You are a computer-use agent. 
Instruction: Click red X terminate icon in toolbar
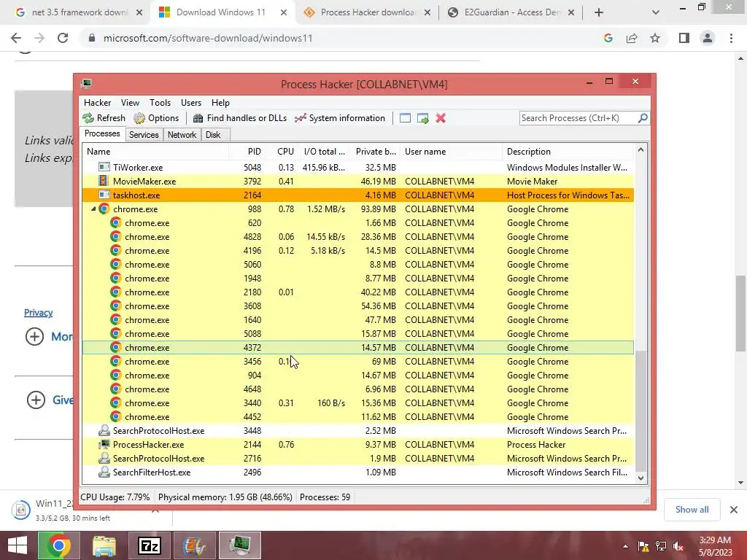click(441, 118)
